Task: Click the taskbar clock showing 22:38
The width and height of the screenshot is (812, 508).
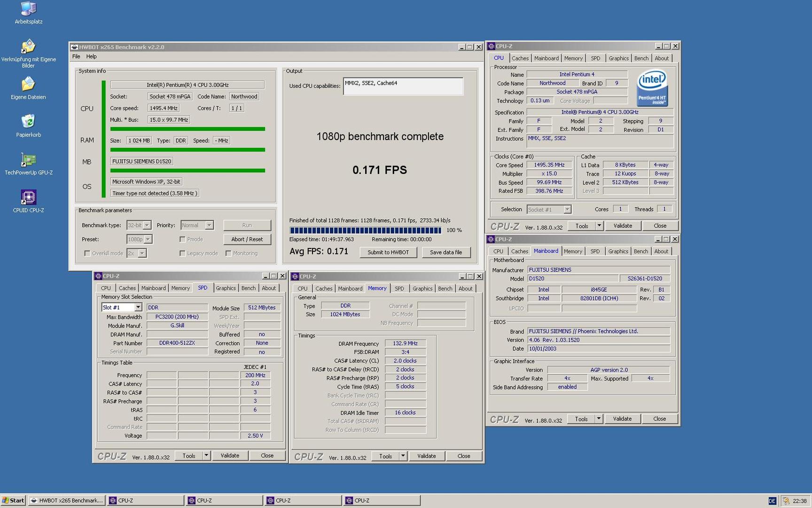Action: click(x=800, y=501)
